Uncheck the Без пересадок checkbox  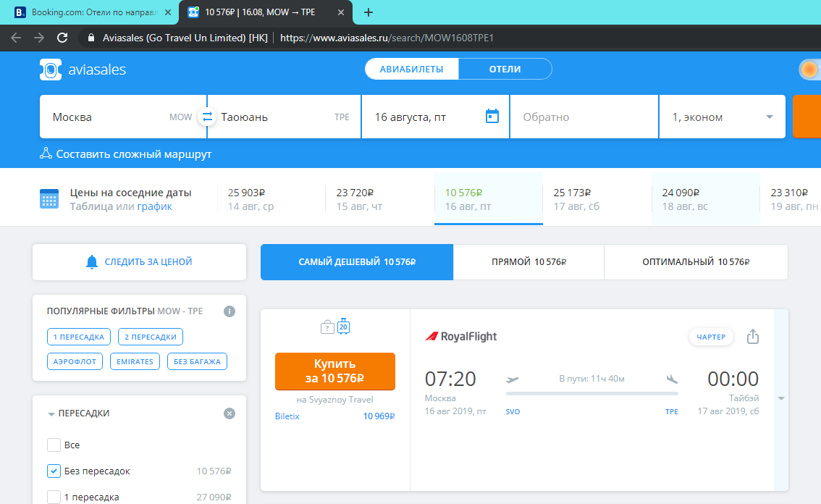click(54, 471)
